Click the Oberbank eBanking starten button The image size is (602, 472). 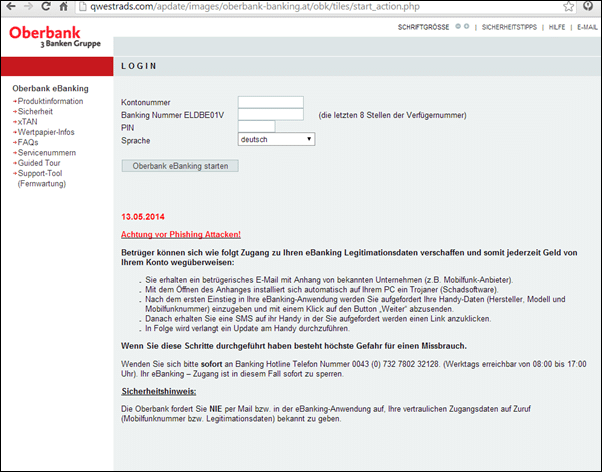pos(180,166)
